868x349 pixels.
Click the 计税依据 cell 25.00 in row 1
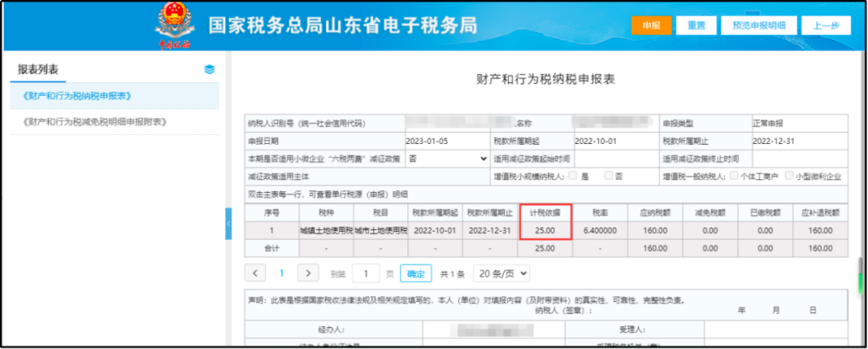point(545,231)
